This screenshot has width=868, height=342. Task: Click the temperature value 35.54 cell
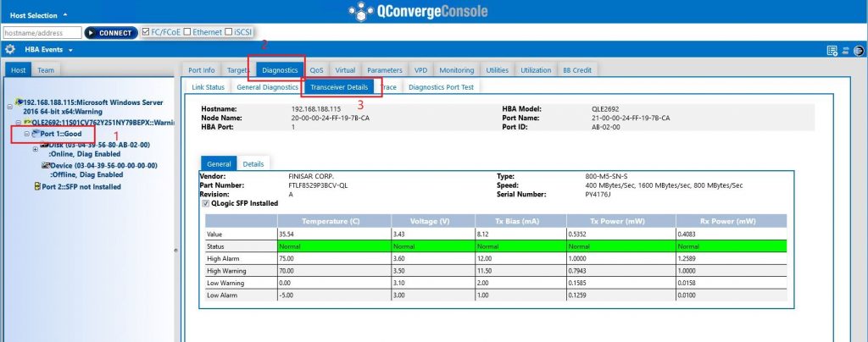(x=334, y=234)
